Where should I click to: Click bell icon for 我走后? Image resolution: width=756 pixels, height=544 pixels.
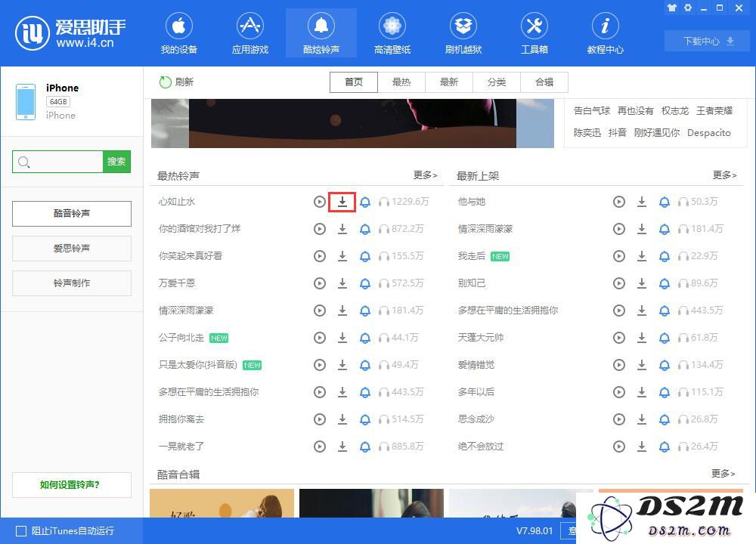(665, 256)
